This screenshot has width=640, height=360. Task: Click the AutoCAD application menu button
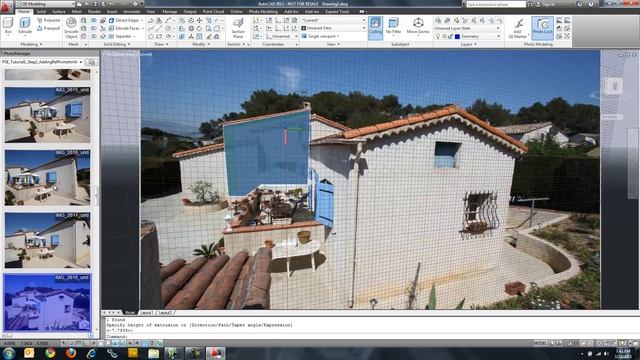[6, 7]
